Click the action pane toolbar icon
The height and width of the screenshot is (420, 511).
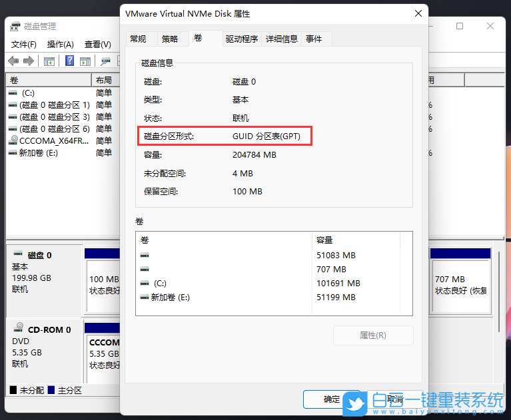coord(85,61)
